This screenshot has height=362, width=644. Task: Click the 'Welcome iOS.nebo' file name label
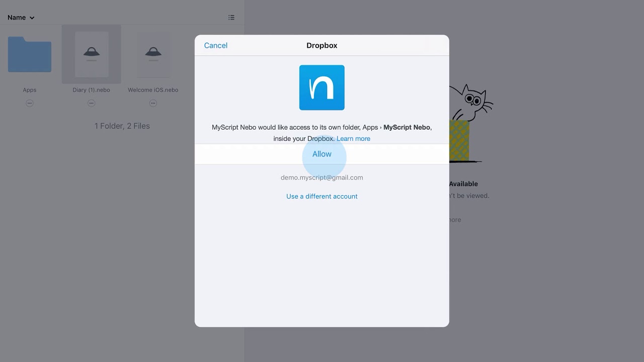click(153, 90)
